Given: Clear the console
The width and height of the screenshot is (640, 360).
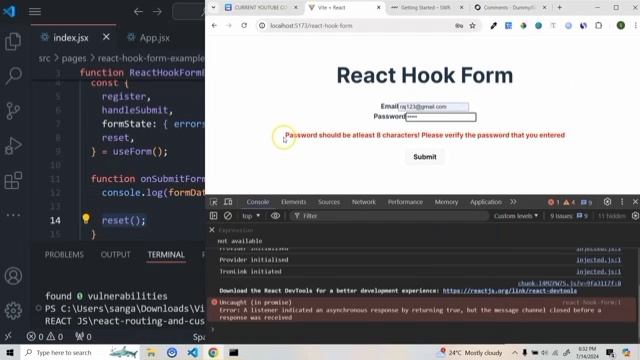Looking at the screenshot, I should 228,216.
